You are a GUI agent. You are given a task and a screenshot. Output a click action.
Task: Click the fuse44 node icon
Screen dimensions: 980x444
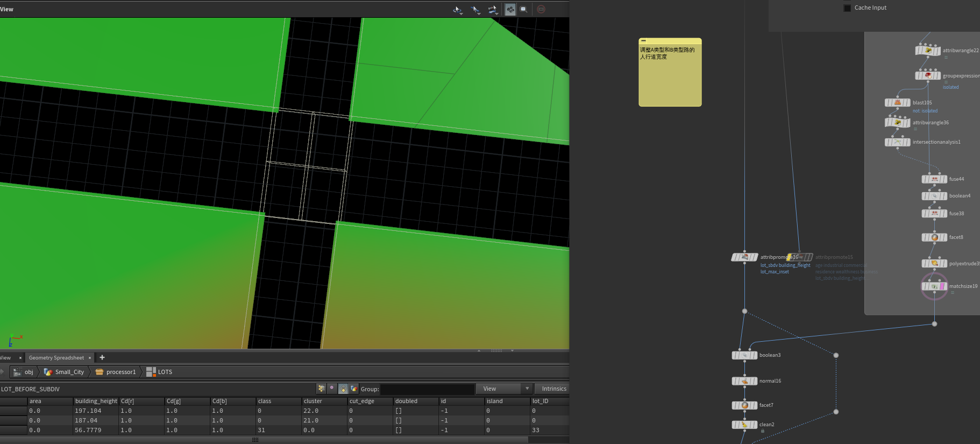click(x=934, y=179)
